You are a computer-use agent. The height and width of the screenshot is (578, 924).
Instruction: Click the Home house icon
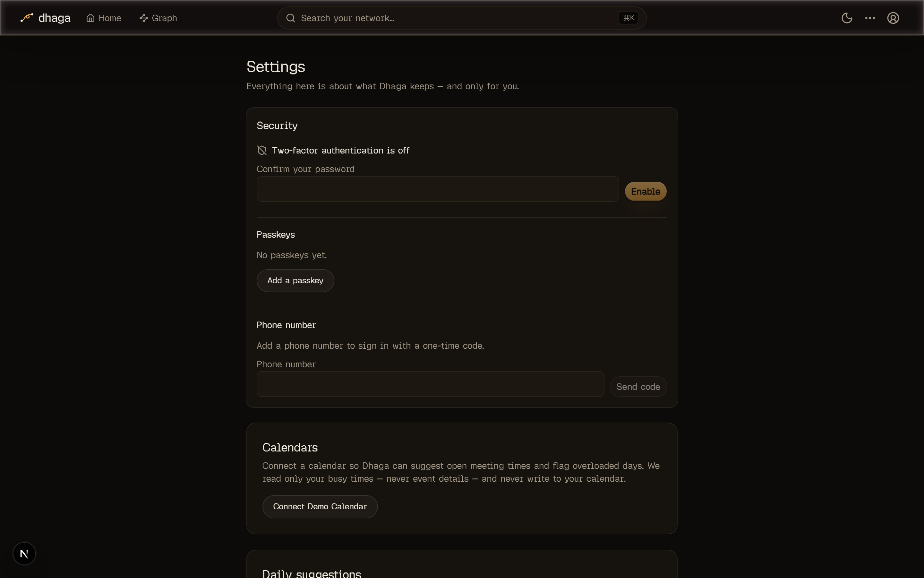click(x=90, y=18)
